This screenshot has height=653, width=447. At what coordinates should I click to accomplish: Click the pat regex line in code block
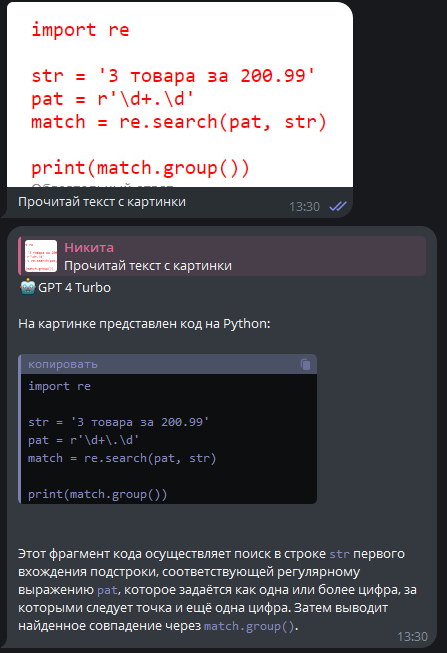(83, 440)
